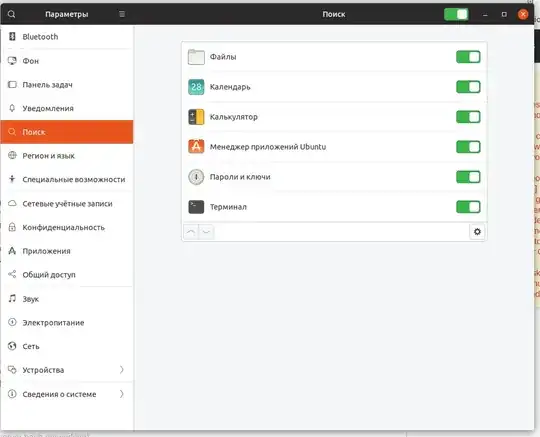Turn off Менеджер приложений Ubuntu search toggle

click(468, 147)
